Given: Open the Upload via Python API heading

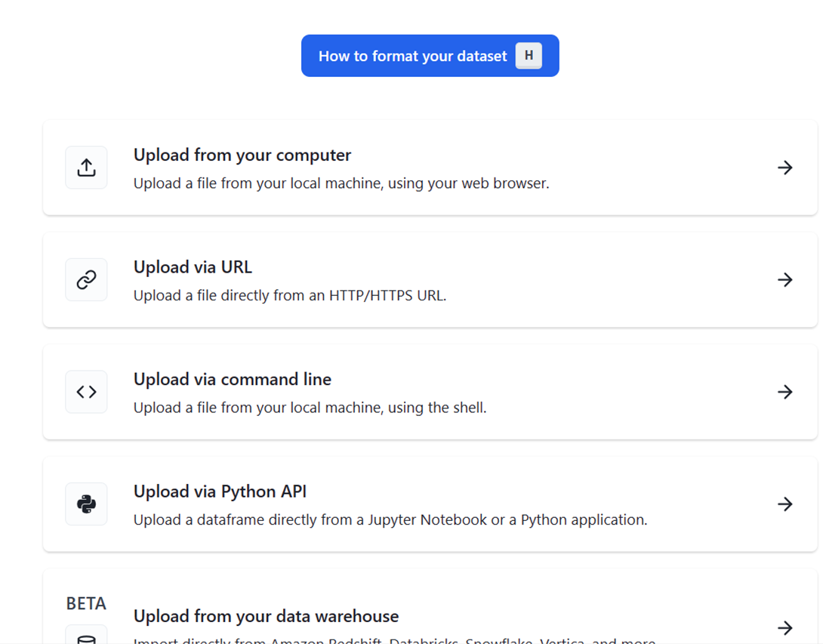Looking at the screenshot, I should tap(220, 491).
